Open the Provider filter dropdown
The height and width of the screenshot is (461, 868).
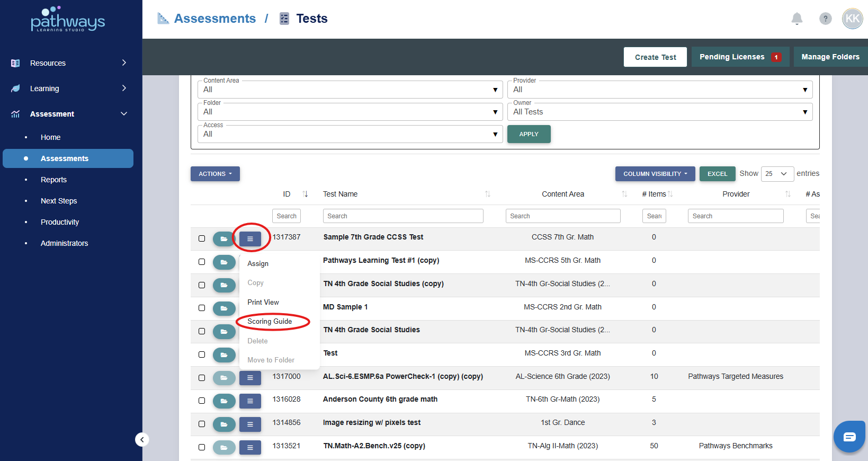tap(660, 90)
